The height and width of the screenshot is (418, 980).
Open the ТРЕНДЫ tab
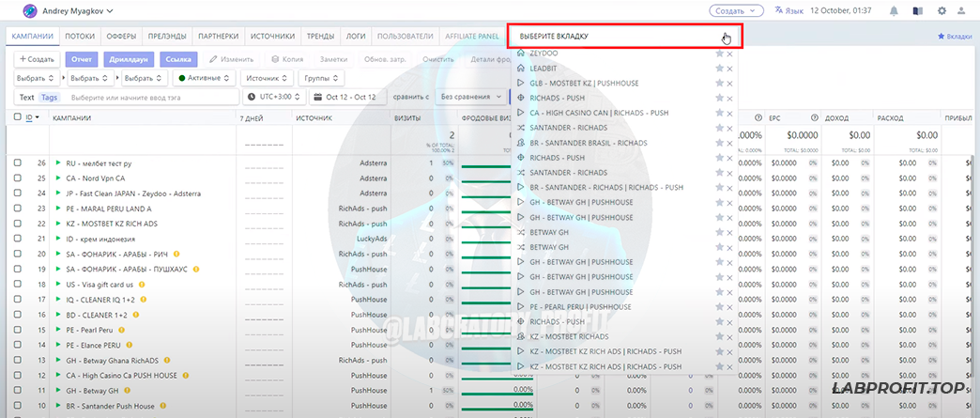click(320, 37)
